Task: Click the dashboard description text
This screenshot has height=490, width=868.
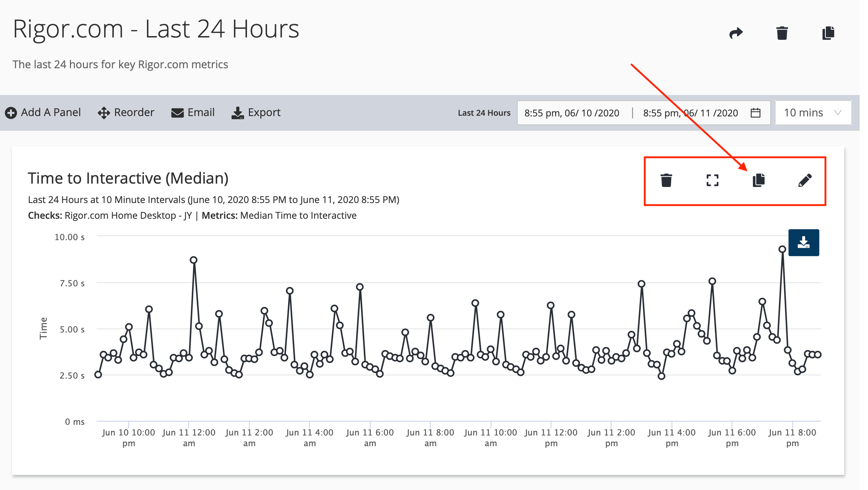Action: [120, 64]
